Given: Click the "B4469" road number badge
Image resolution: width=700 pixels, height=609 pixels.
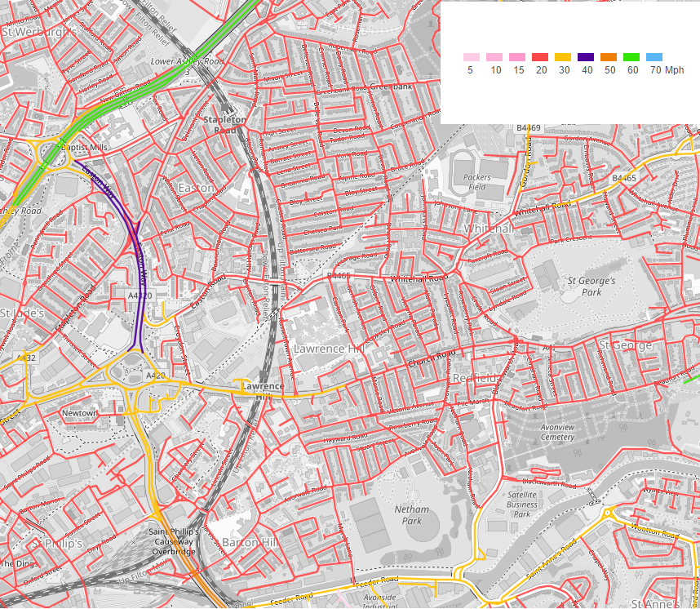Looking at the screenshot, I should 529,128.
